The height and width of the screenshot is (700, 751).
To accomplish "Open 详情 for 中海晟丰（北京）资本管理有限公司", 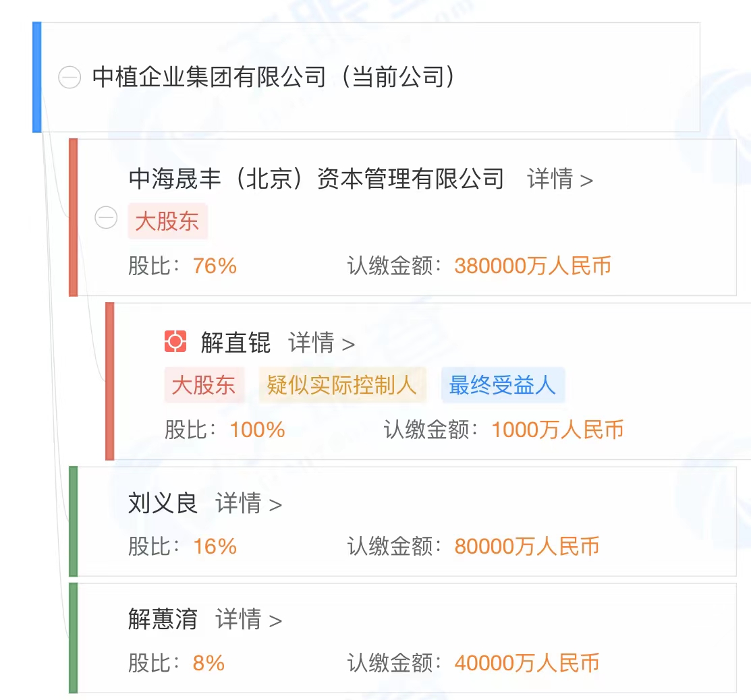I will tap(559, 179).
